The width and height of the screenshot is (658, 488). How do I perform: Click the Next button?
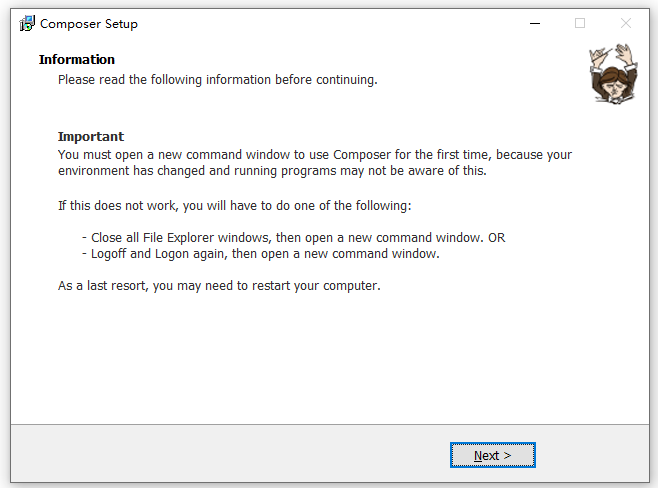(492, 455)
